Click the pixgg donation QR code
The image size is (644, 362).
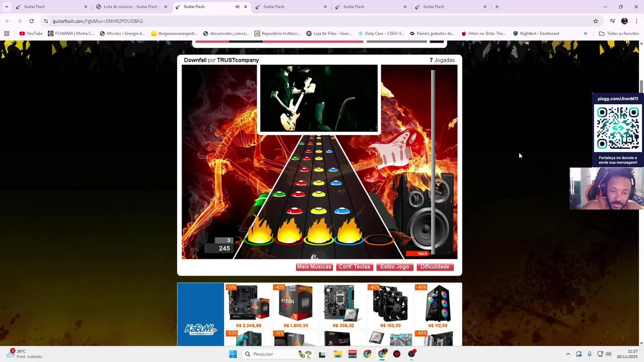[x=618, y=129]
